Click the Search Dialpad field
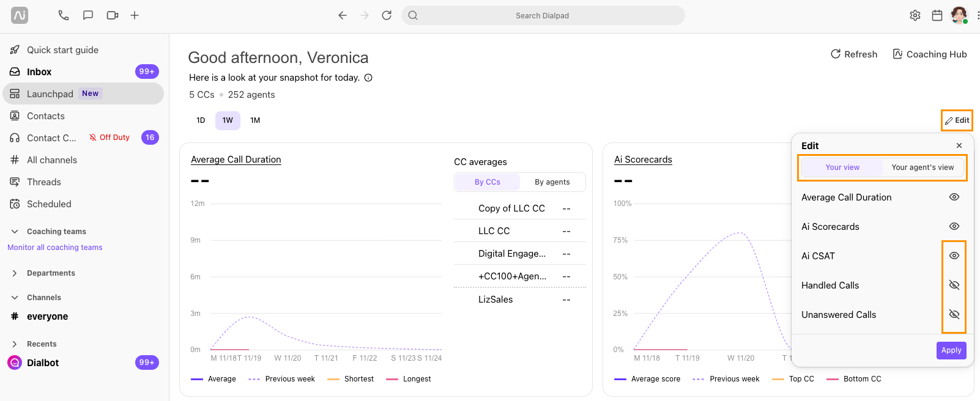 [x=543, y=15]
